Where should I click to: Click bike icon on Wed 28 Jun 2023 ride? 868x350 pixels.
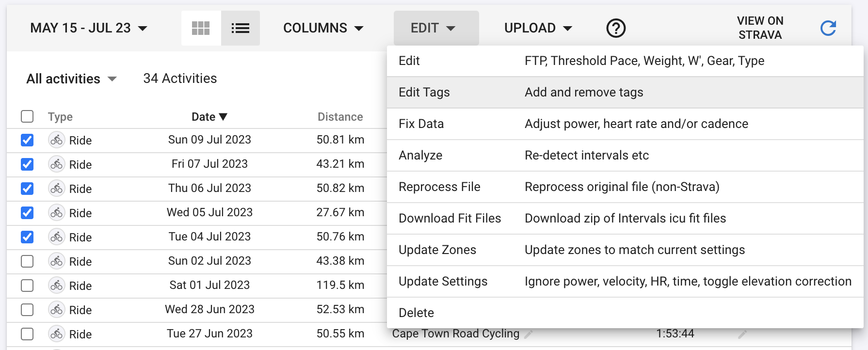57,310
